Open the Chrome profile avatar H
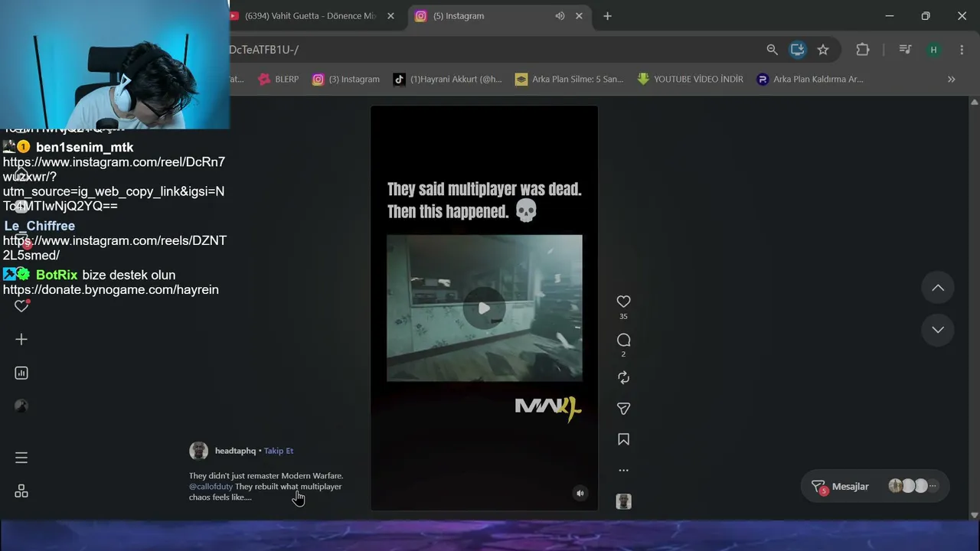 point(933,50)
